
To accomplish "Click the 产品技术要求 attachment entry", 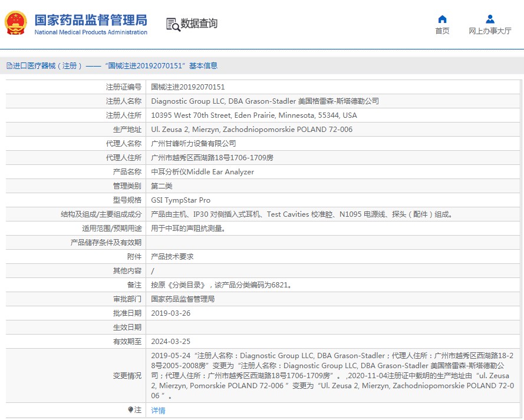I will click(x=172, y=257).
